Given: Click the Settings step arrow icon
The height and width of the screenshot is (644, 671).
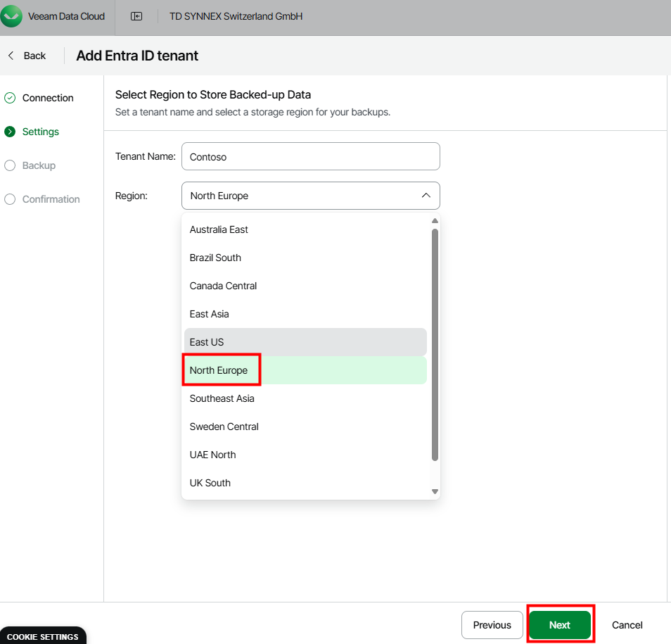Looking at the screenshot, I should pyautogui.click(x=10, y=132).
